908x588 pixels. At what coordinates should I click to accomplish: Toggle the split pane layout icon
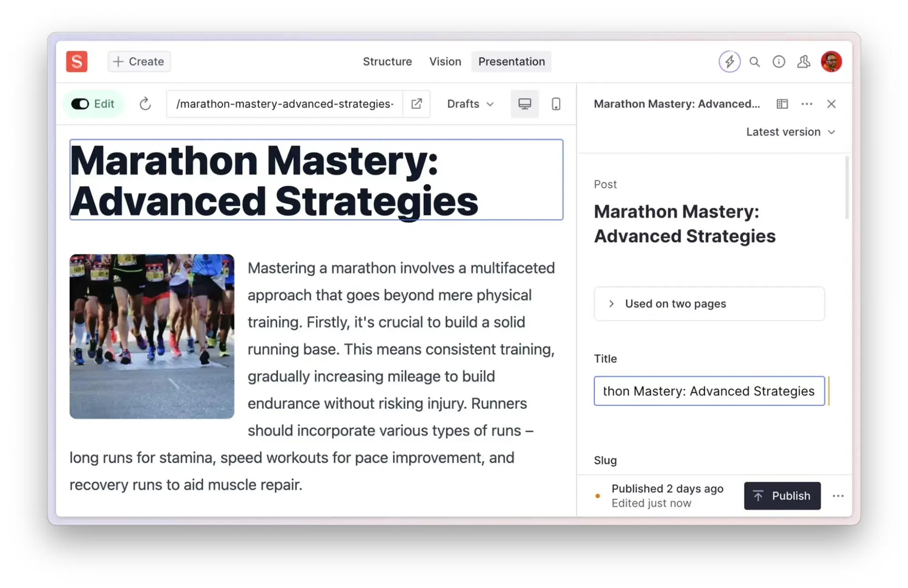click(782, 104)
